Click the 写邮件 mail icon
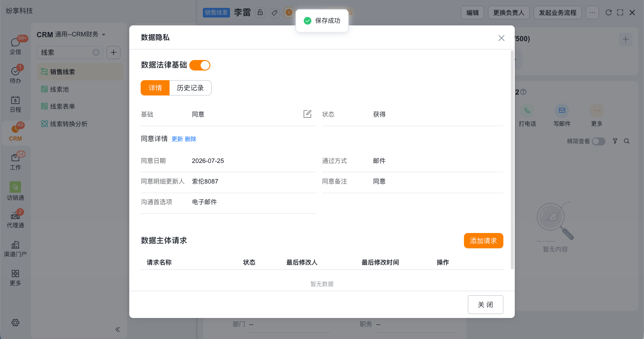This screenshot has width=644, height=339. 562,110
